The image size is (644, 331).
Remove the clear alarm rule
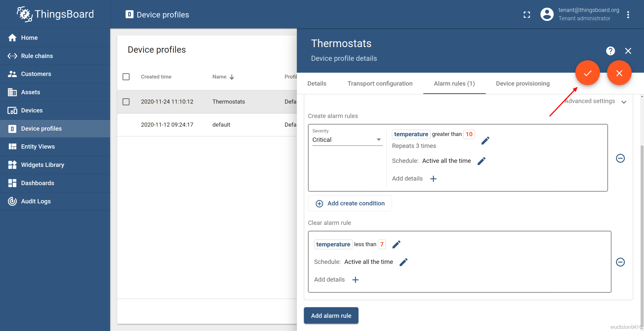pos(620,262)
